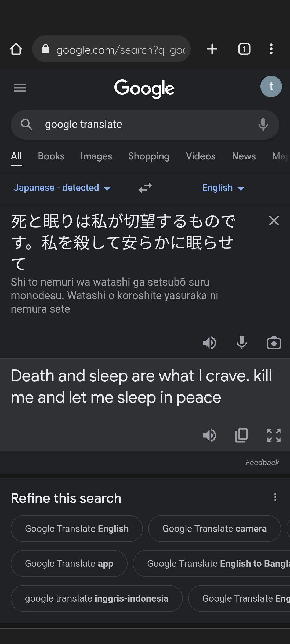
Task: Tap the browser home icon
Action: (16, 49)
